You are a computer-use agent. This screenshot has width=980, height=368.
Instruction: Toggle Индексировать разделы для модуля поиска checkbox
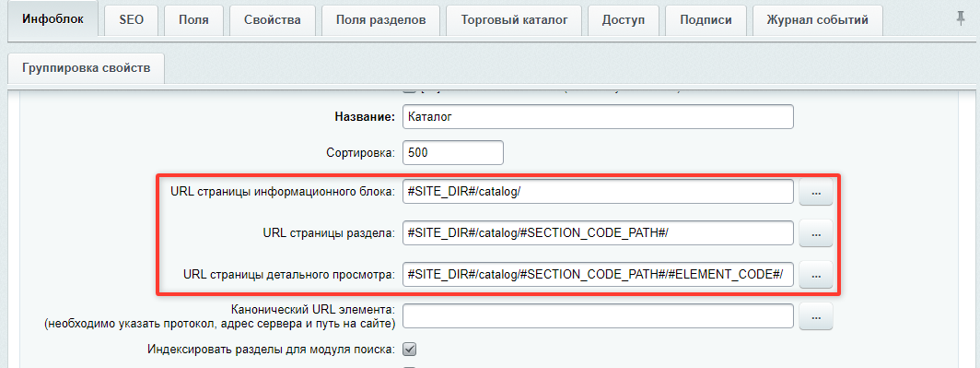[409, 349]
